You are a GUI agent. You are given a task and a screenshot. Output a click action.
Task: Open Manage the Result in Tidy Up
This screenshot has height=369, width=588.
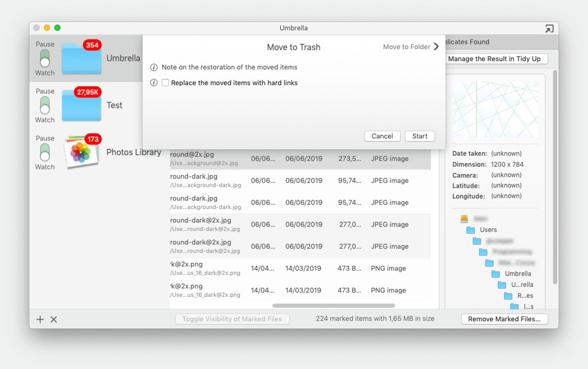click(496, 59)
